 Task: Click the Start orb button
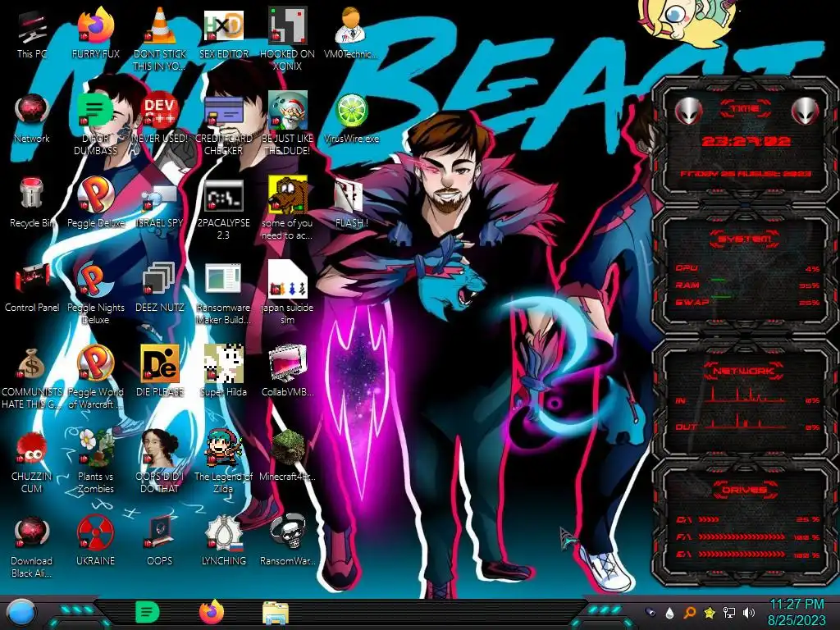[21, 613]
